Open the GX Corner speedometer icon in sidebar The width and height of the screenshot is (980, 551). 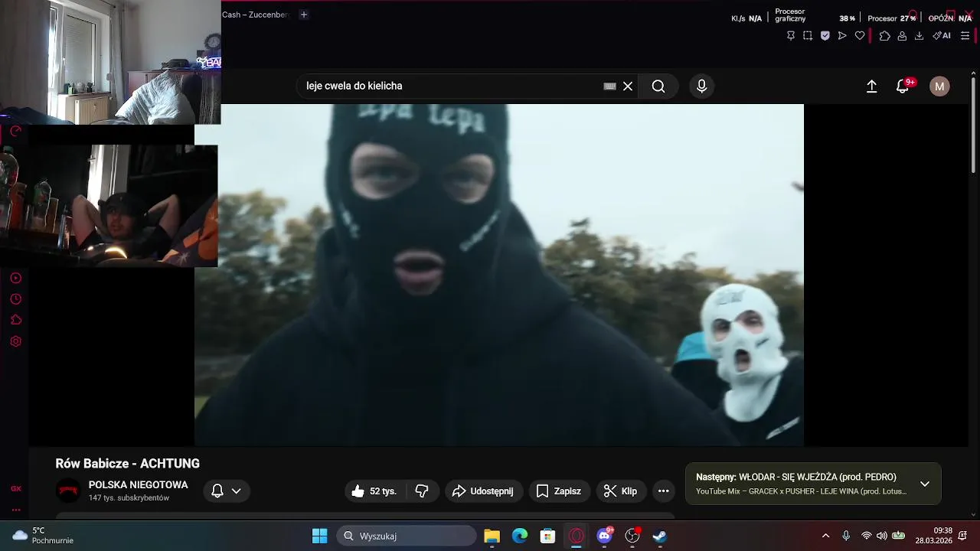pyautogui.click(x=15, y=132)
